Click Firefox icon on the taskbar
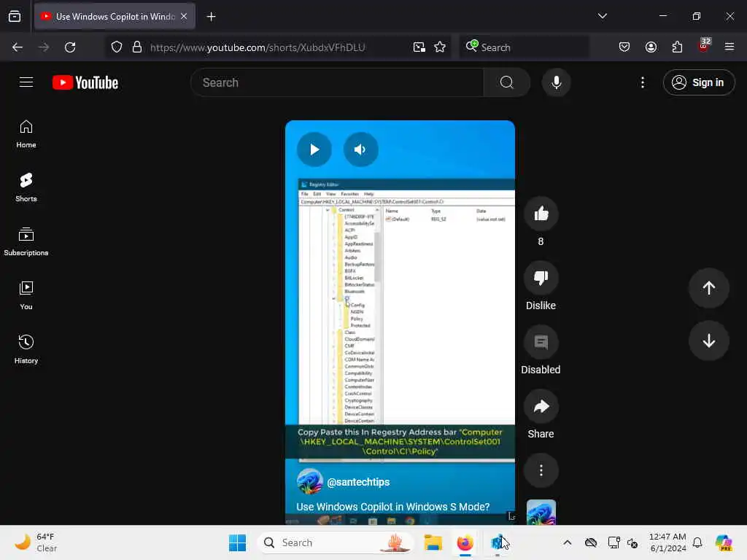747x560 pixels. (x=465, y=542)
